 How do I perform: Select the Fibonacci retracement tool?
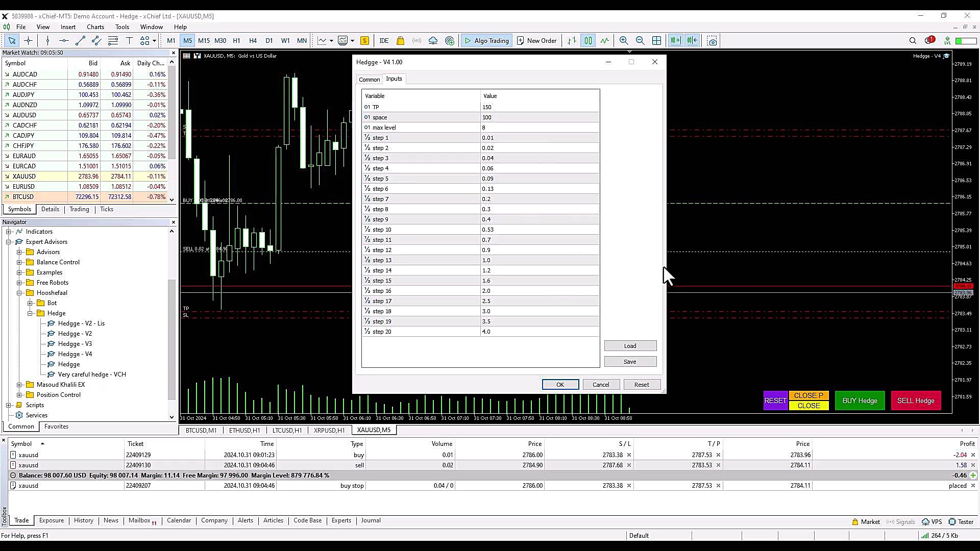(x=113, y=41)
